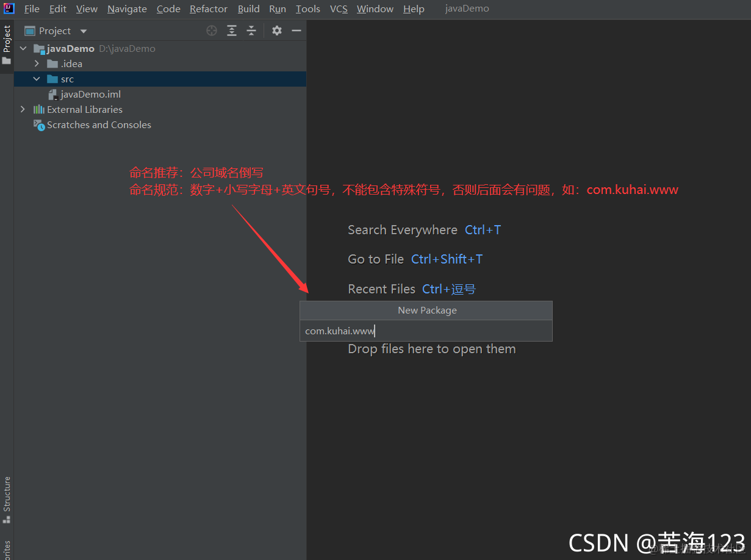Viewport: 751px width, 560px height.
Task: Collapse the src folder node
Action: point(37,79)
